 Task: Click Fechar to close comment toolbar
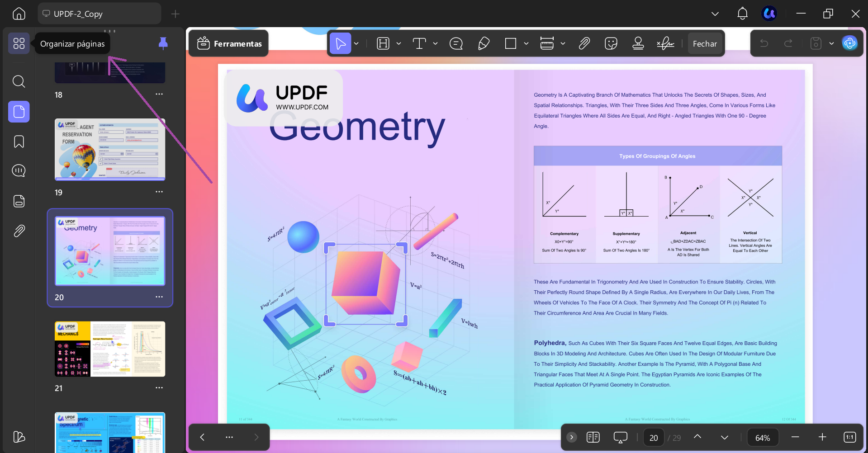pos(705,43)
